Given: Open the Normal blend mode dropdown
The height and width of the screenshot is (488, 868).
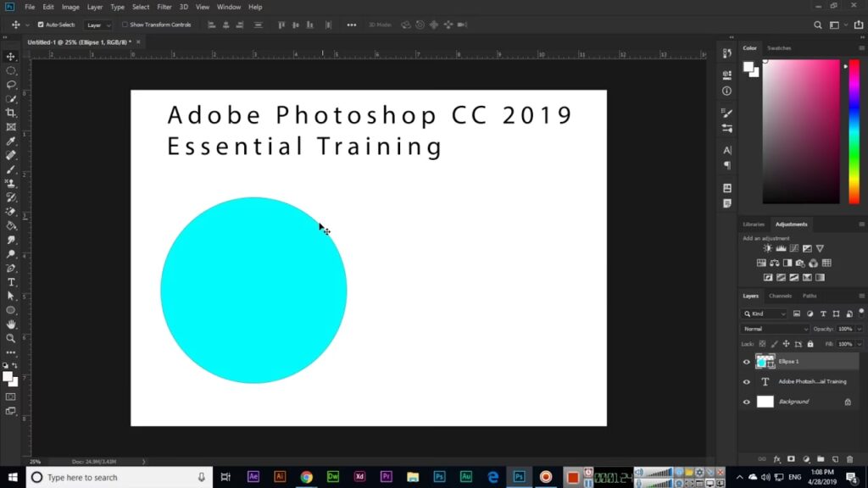Looking at the screenshot, I should [775, 329].
